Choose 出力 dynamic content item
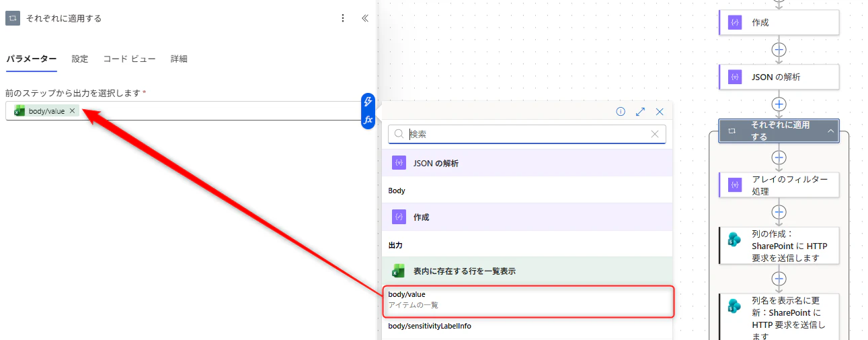Image resolution: width=868 pixels, height=340 pixels. click(527, 245)
